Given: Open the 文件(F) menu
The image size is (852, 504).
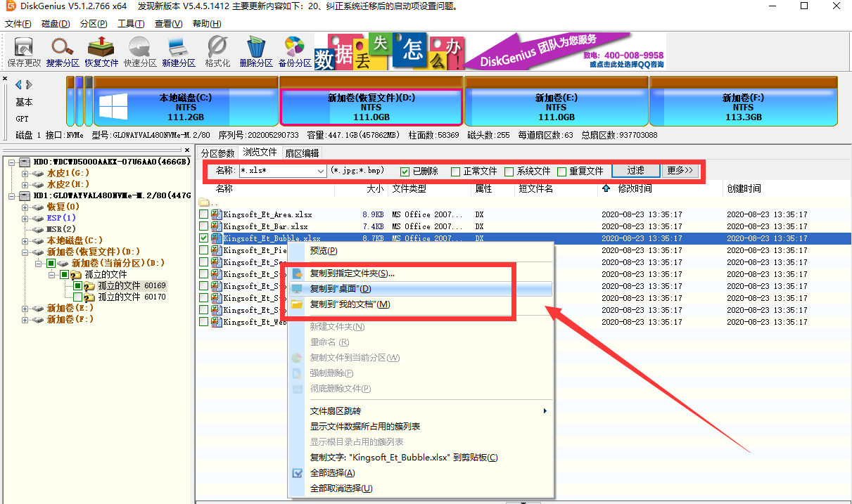Looking at the screenshot, I should click(18, 24).
